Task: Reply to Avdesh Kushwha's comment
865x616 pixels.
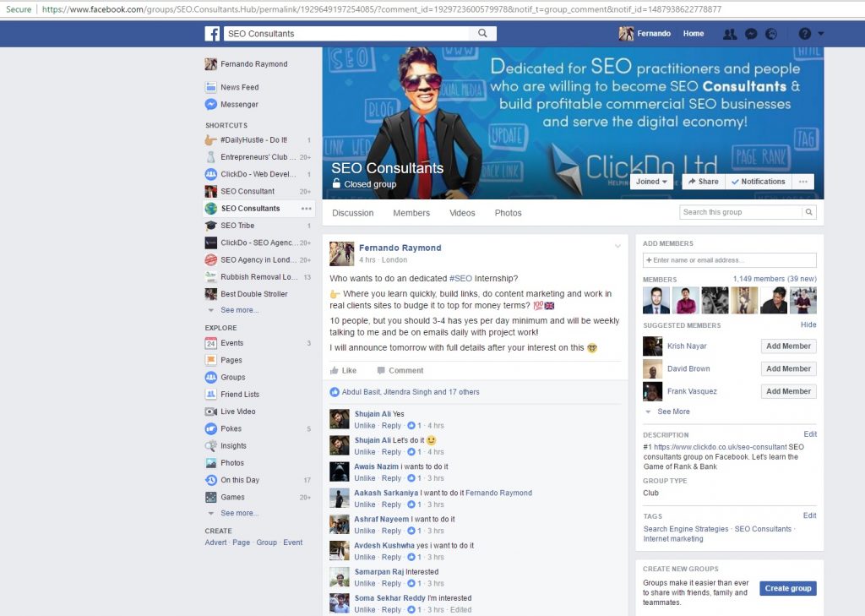Action: tap(391, 558)
